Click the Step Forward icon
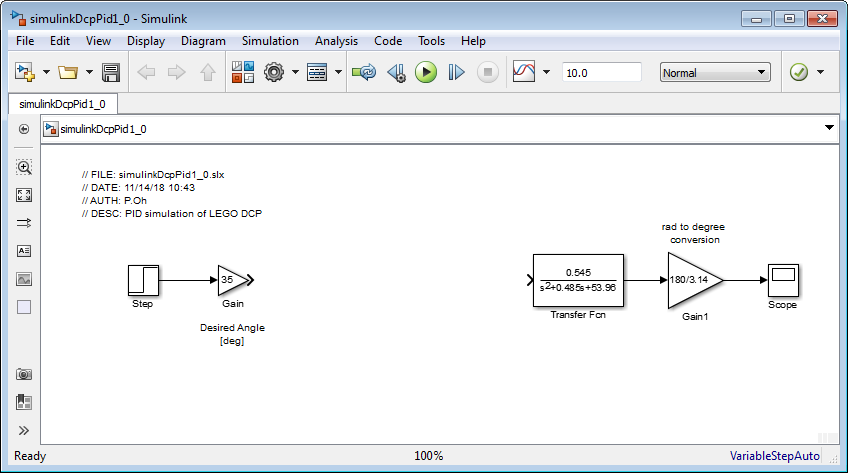 [x=456, y=72]
